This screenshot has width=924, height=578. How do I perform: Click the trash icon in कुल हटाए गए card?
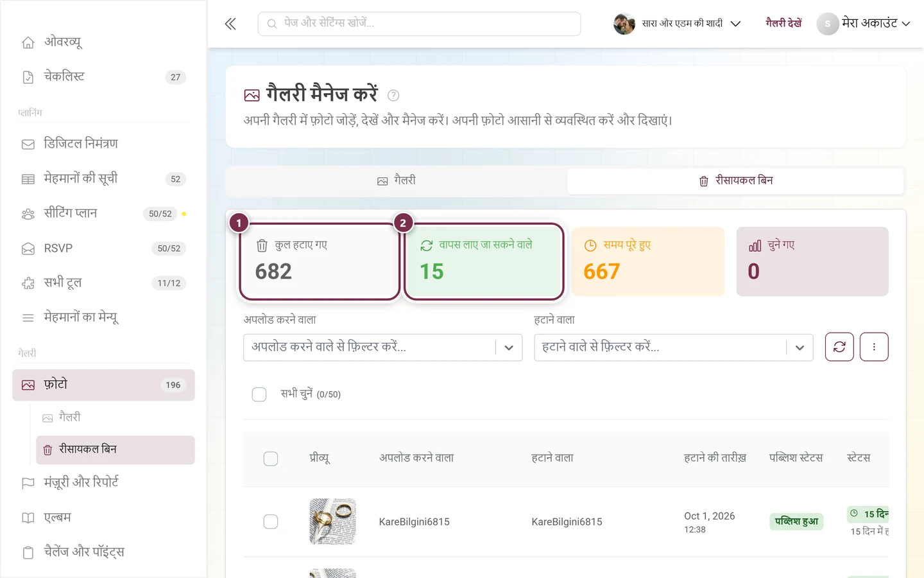tap(262, 245)
